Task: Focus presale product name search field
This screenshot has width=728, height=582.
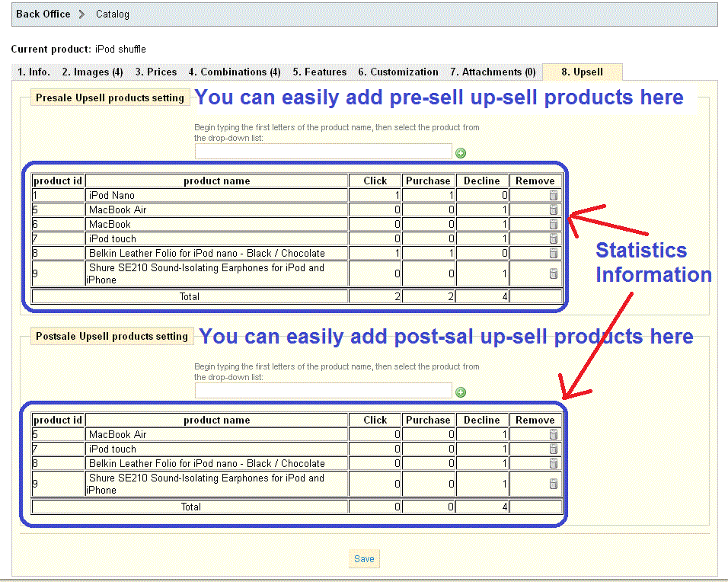Action: tap(323, 152)
